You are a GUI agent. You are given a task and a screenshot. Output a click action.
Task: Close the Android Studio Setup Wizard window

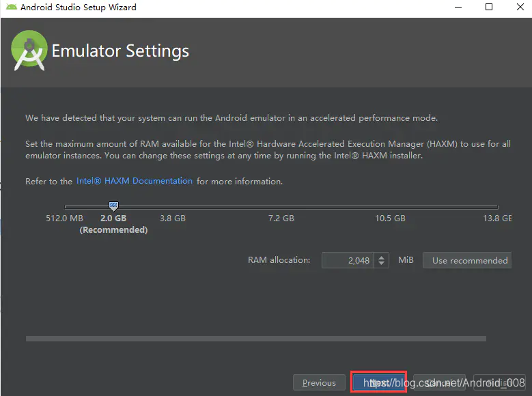(520, 7)
